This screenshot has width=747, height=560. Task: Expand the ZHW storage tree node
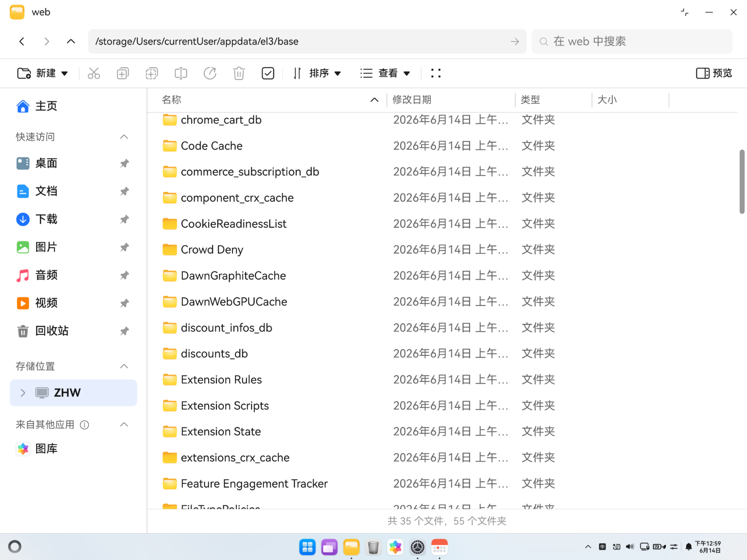23,393
